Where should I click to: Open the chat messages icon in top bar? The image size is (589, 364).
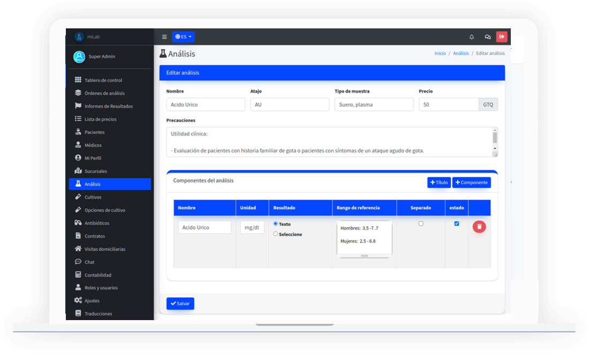(x=487, y=37)
